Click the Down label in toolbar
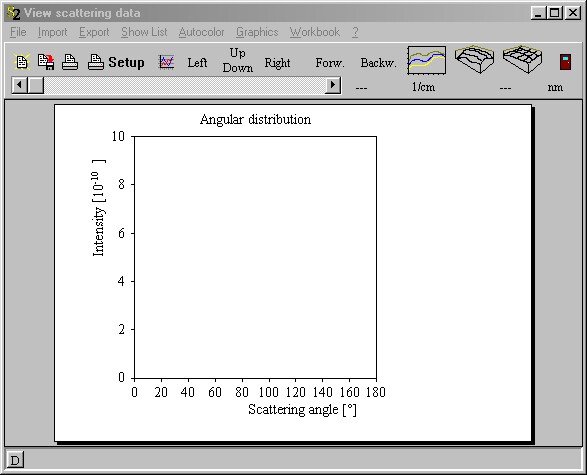The image size is (587, 475). coord(238,68)
